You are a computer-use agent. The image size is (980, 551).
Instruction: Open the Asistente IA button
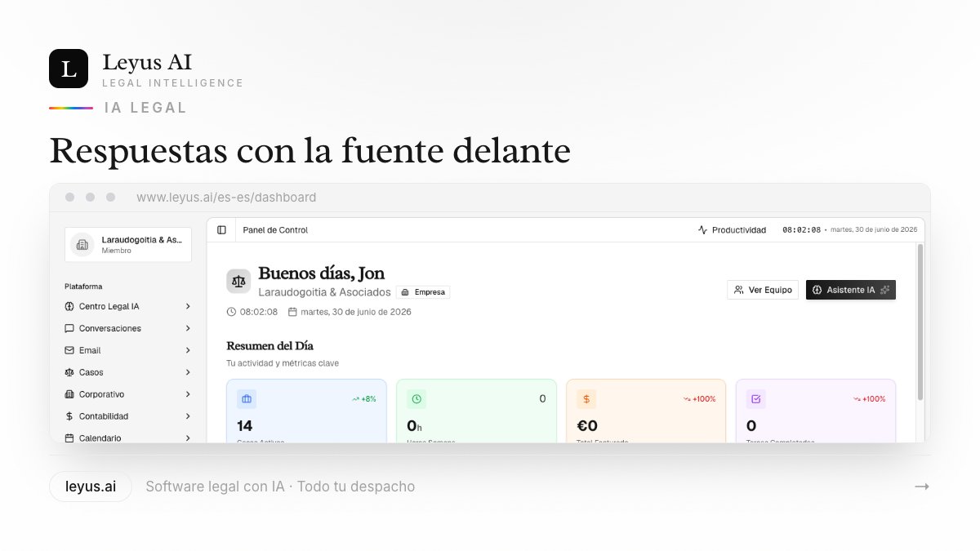coord(851,290)
